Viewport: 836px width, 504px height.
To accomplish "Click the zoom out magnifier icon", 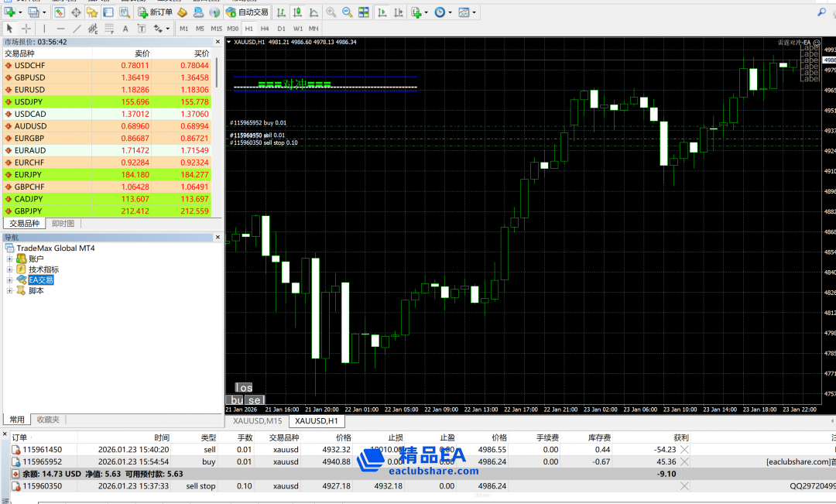I will click(x=347, y=12).
